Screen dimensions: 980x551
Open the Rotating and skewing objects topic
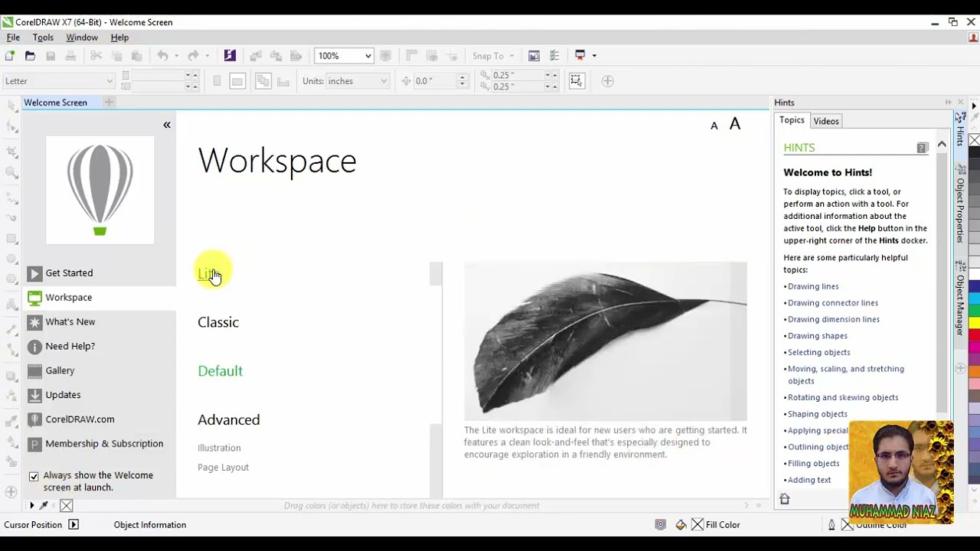[843, 398]
